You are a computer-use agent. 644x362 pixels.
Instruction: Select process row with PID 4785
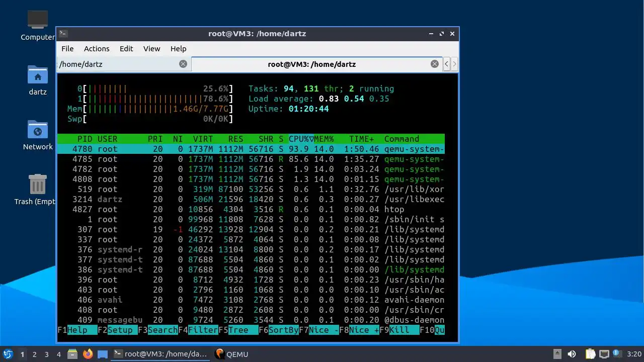[251, 159]
